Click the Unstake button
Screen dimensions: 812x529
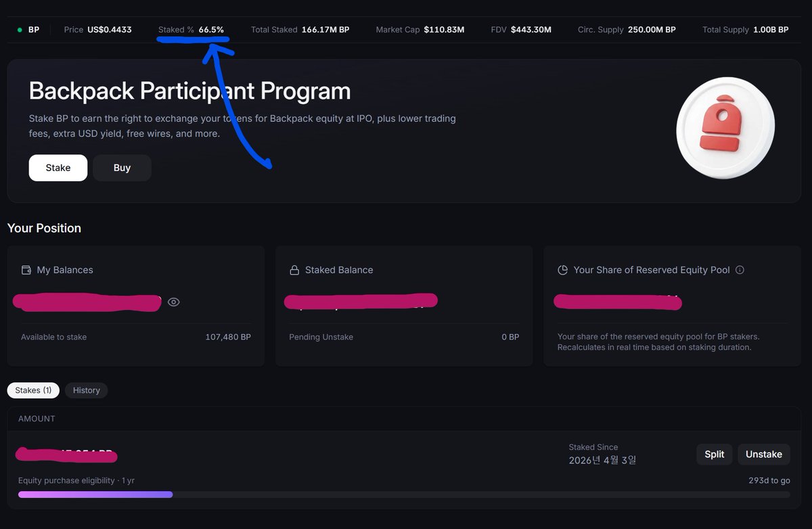click(x=764, y=454)
